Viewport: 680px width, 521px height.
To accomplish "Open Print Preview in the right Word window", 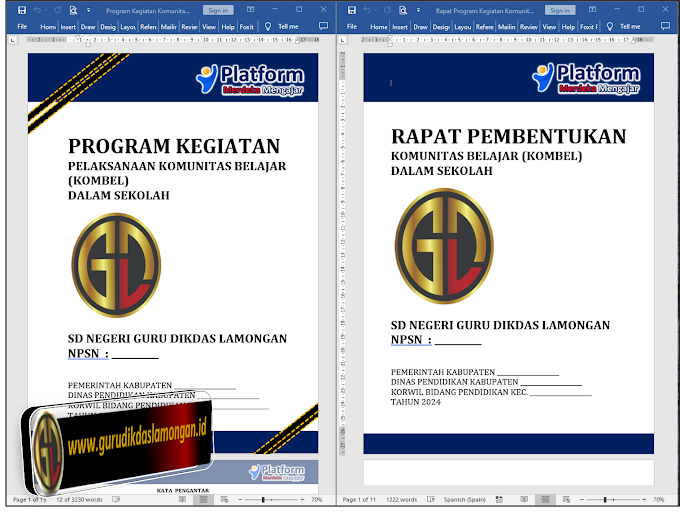I will point(403,10).
